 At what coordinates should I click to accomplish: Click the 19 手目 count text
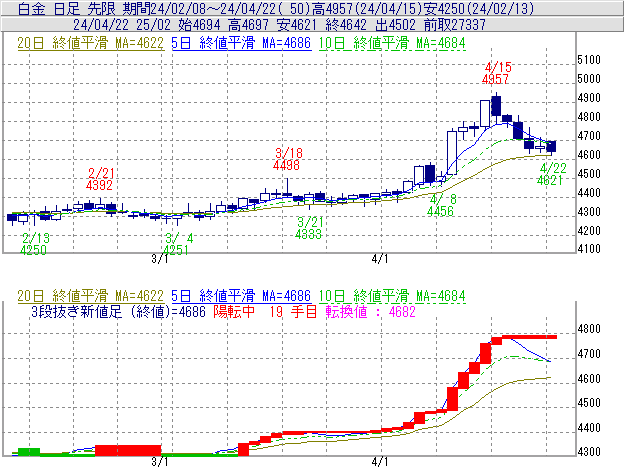pyautogui.click(x=293, y=311)
